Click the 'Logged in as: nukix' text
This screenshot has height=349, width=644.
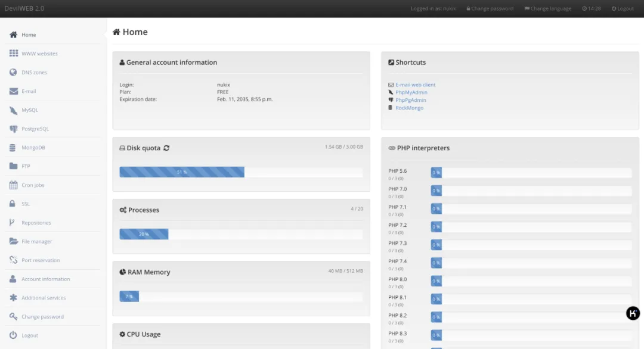pos(434,8)
